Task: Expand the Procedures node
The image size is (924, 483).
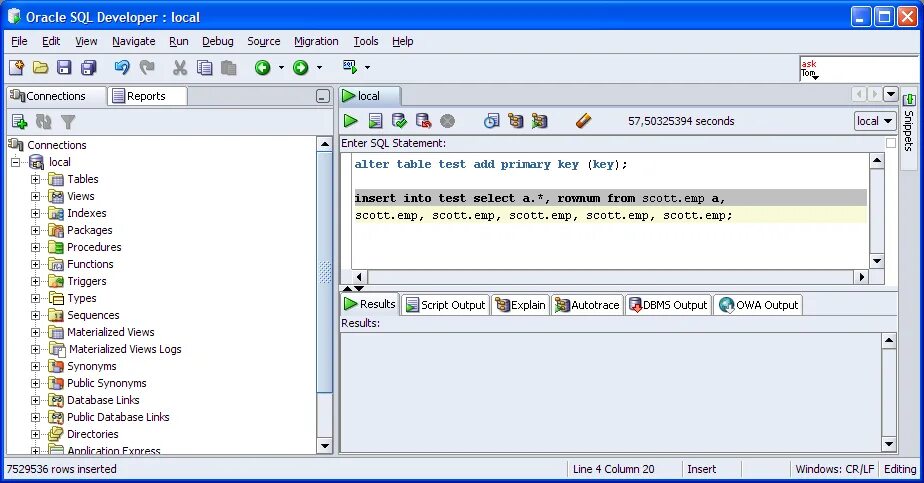Action: (35, 247)
